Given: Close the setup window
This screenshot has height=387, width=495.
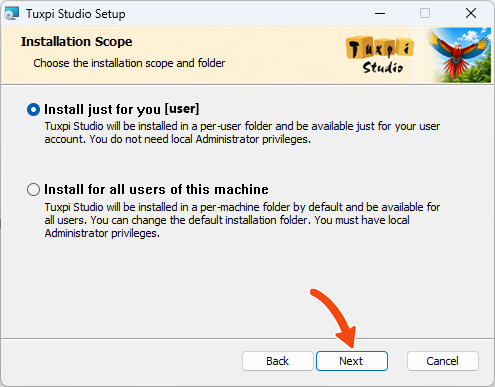Looking at the screenshot, I should (471, 13).
